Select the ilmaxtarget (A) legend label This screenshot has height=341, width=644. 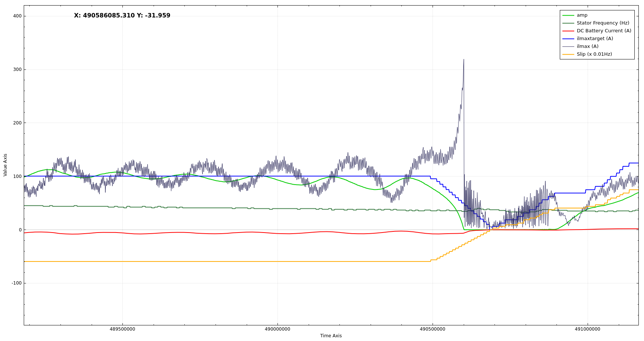click(595, 39)
